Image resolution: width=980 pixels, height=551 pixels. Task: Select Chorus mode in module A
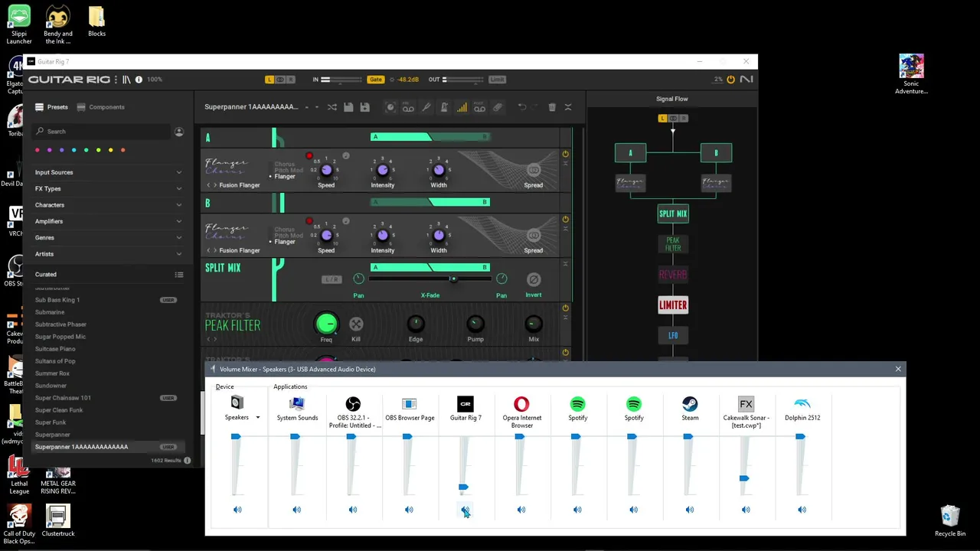(x=284, y=165)
